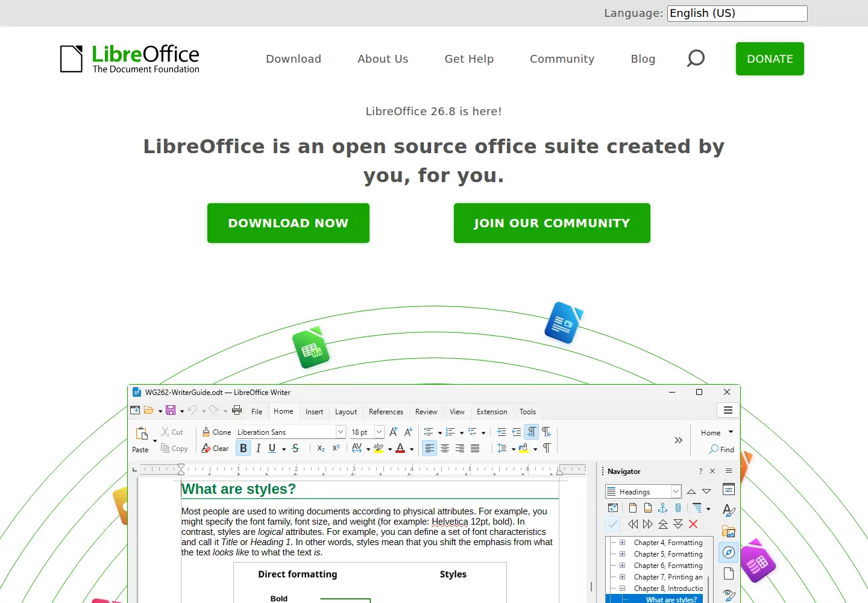The height and width of the screenshot is (603, 868).
Task: Center-align text in Writer toolbar
Action: pyautogui.click(x=445, y=448)
